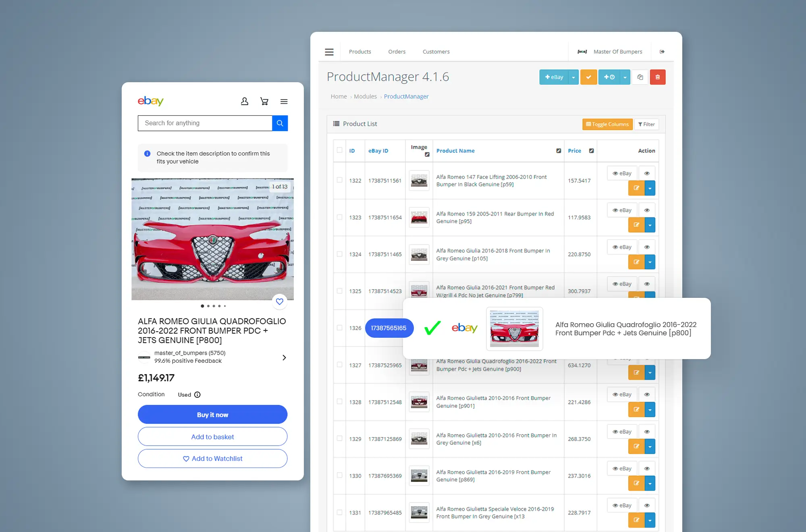Click the highlighted eBay ID 17387565165 badge

389,328
